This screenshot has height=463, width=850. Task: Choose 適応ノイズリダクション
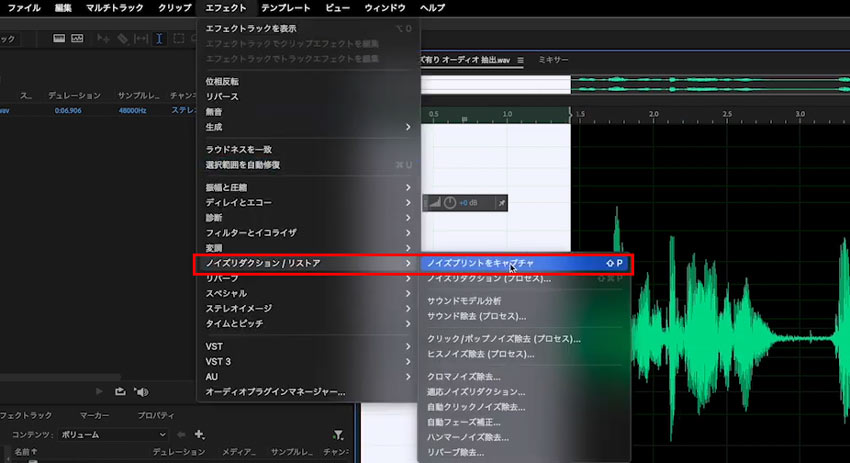(525, 392)
